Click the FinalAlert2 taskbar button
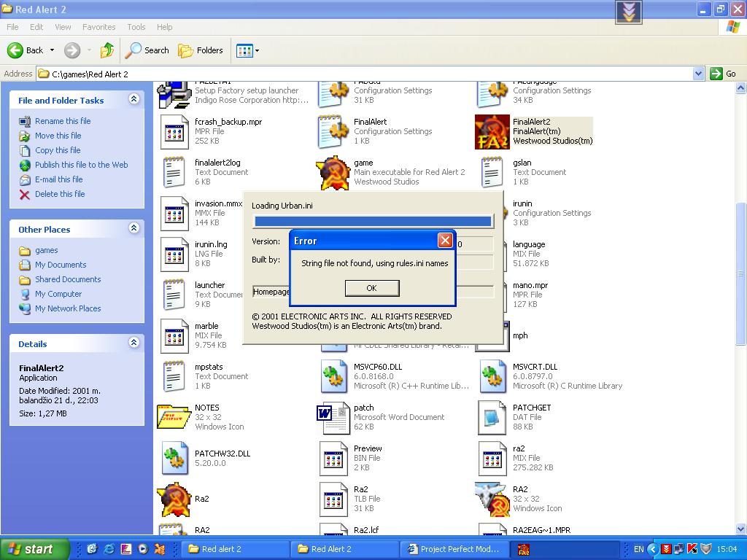 coord(564,549)
